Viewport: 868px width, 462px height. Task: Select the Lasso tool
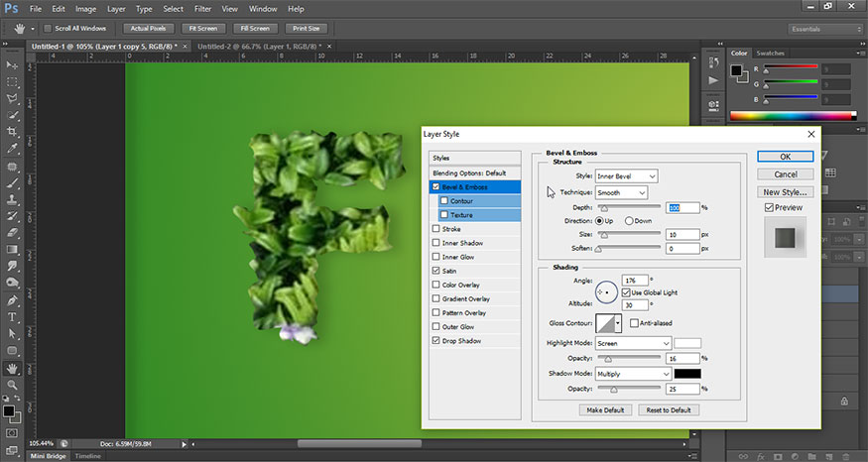click(x=13, y=98)
